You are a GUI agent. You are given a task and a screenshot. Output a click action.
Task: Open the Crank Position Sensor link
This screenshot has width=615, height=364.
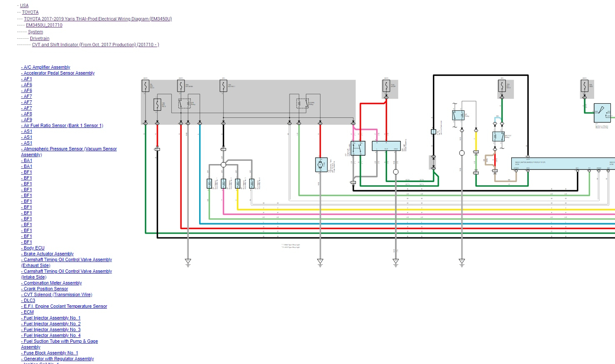(45, 289)
